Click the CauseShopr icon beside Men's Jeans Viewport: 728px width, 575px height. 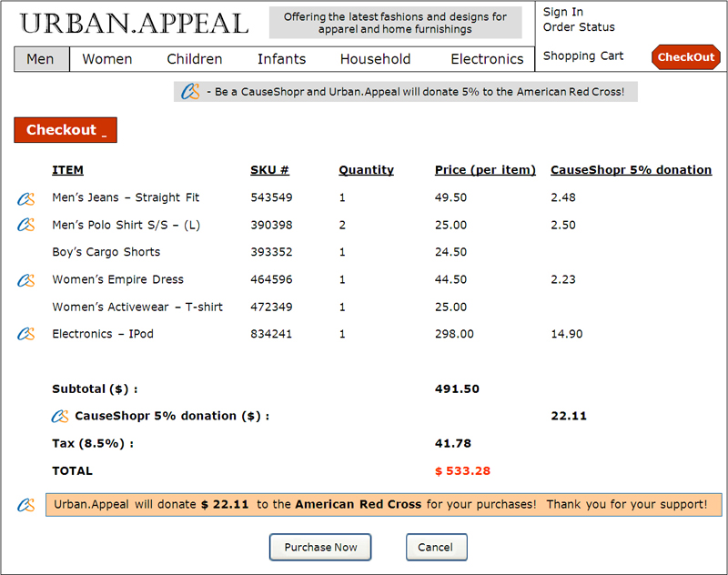point(26,198)
